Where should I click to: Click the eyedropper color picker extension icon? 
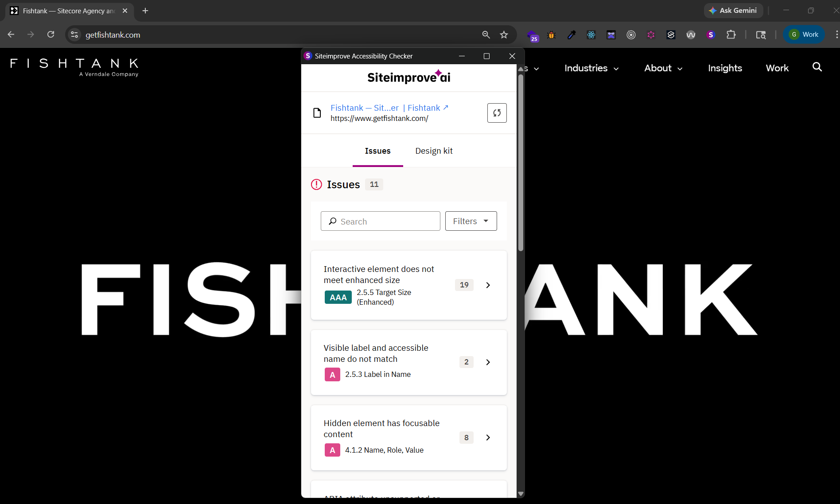pyautogui.click(x=572, y=35)
